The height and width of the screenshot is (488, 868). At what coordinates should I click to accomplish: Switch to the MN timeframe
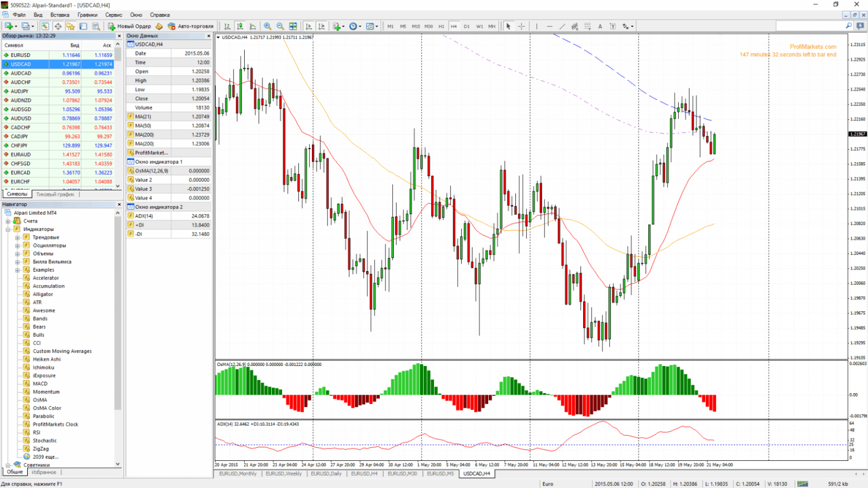click(x=492, y=26)
